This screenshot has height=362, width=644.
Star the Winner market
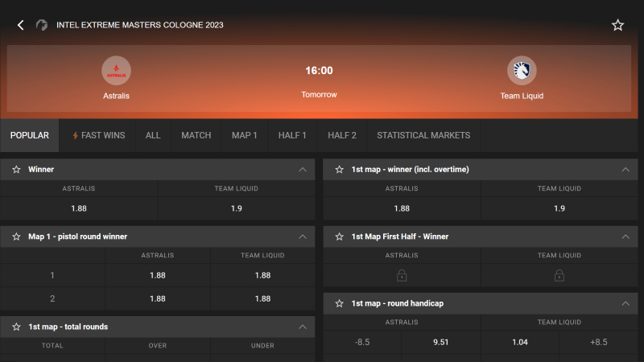16,170
